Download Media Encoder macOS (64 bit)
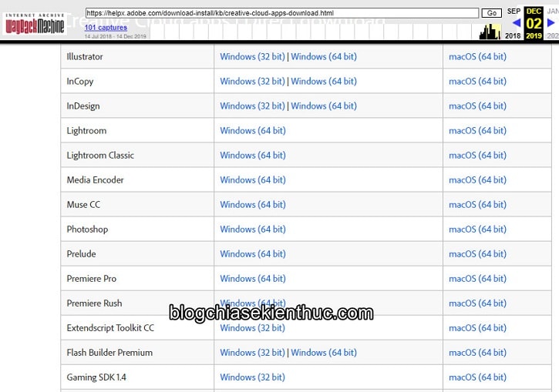Screen dimensions: 559x392 pyautogui.click(x=477, y=179)
